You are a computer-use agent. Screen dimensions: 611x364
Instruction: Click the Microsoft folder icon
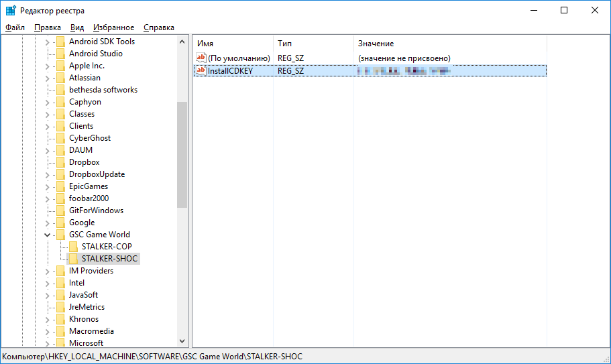(60, 343)
